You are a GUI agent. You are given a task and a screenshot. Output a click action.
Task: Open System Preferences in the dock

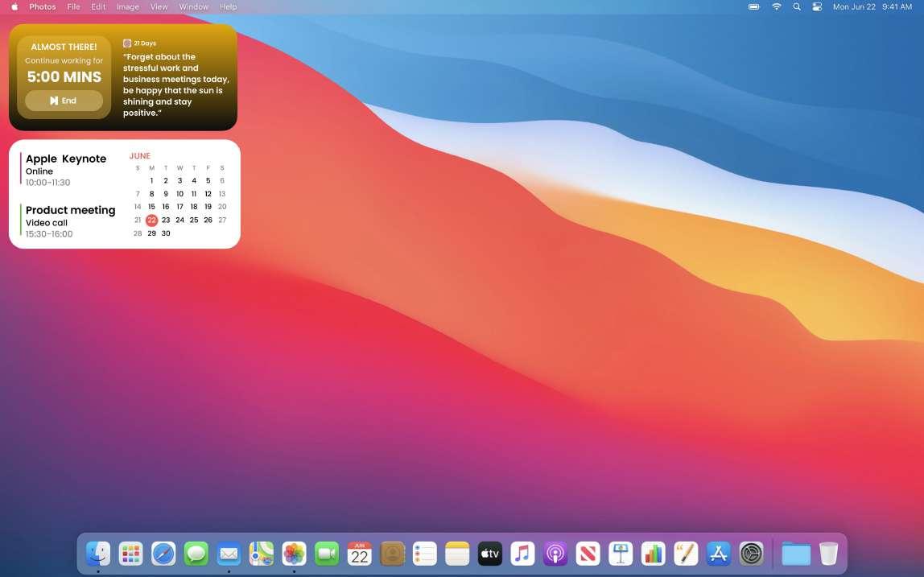pyautogui.click(x=751, y=554)
